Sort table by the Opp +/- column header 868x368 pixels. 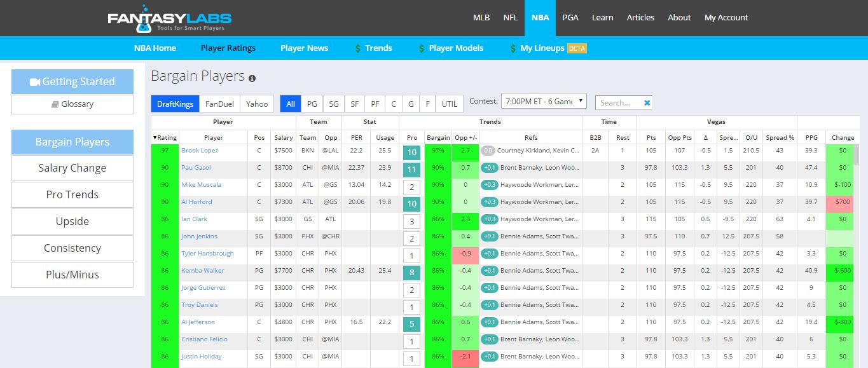(466, 137)
